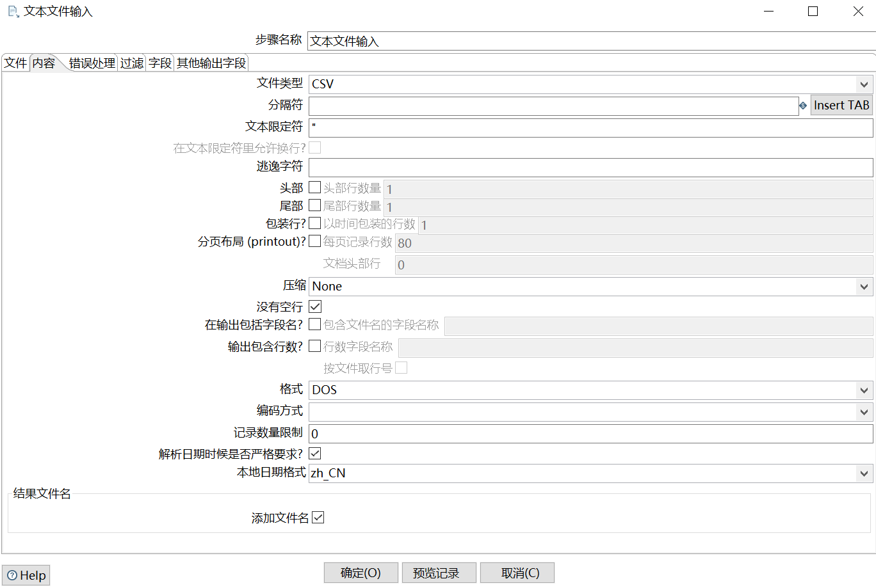Enable 在输出包括字段名? checkbox
876x588 pixels.
click(315, 324)
